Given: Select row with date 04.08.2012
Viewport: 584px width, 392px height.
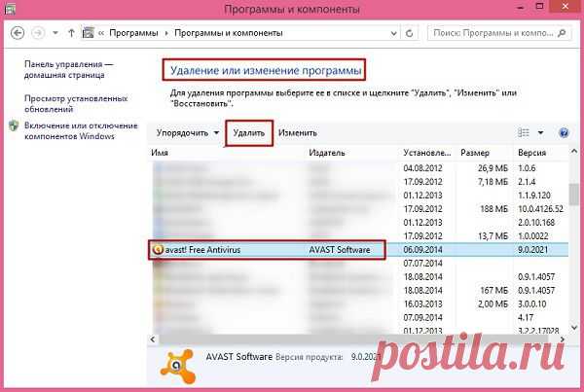Looking at the screenshot, I should point(358,168).
